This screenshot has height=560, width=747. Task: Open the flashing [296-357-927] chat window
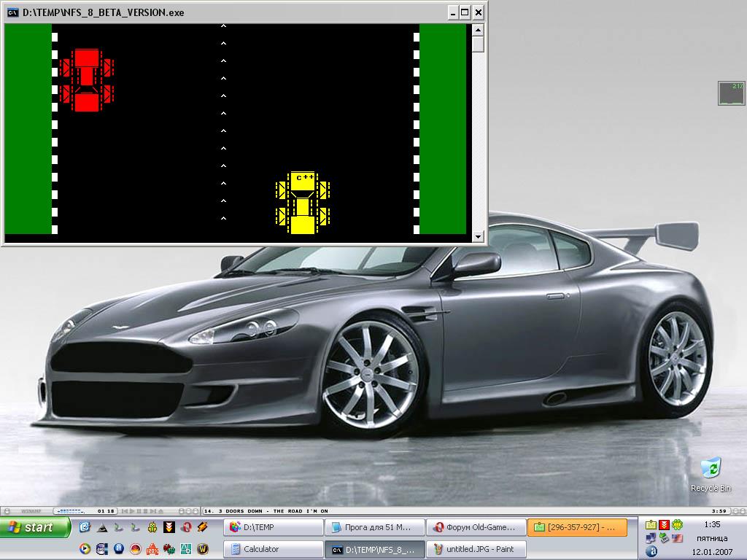pos(576,527)
